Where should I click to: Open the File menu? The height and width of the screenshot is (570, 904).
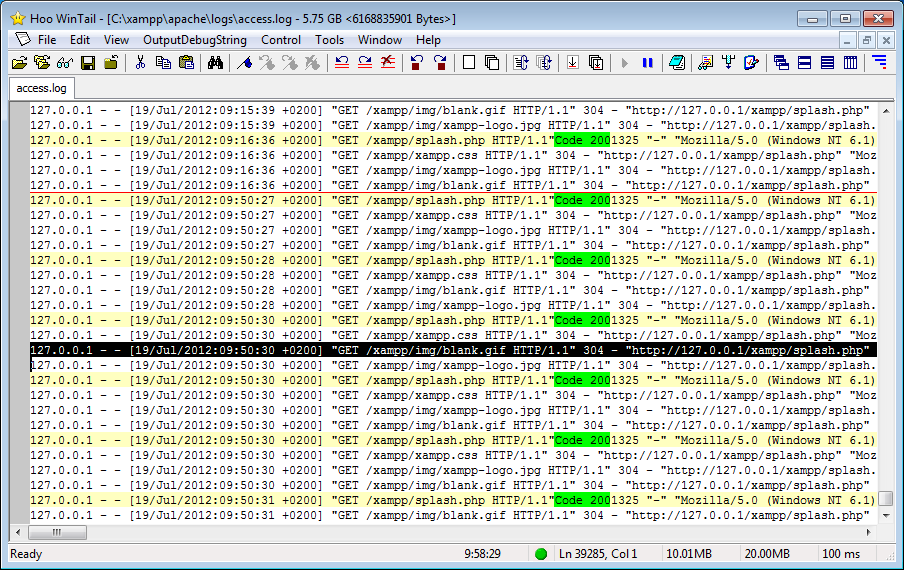coord(47,40)
